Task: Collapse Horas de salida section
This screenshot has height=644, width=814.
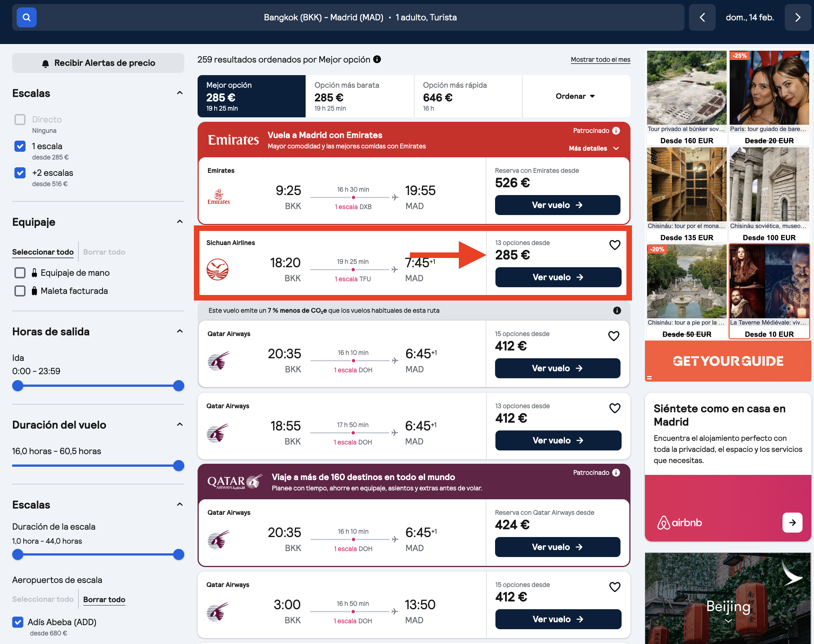Action: coord(180,331)
